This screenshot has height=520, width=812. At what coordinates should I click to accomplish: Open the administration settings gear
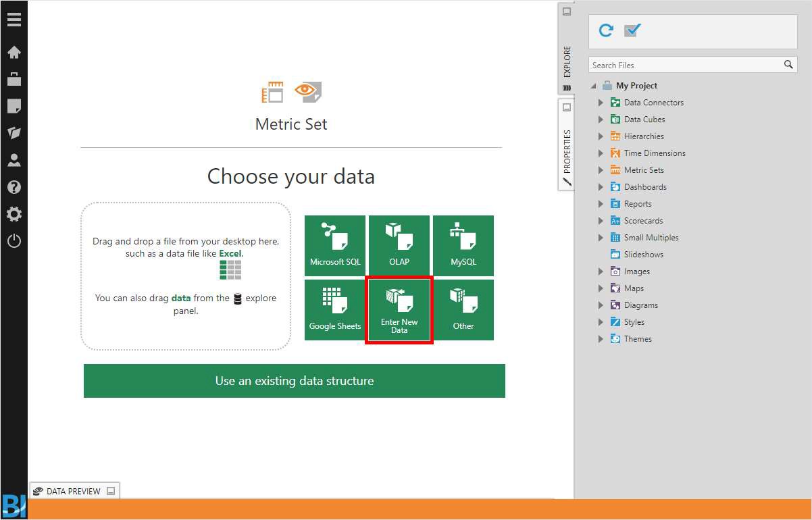[x=14, y=214]
